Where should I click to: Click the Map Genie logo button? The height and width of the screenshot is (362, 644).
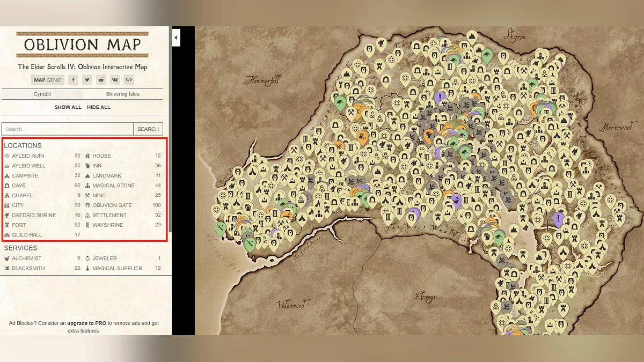click(47, 80)
